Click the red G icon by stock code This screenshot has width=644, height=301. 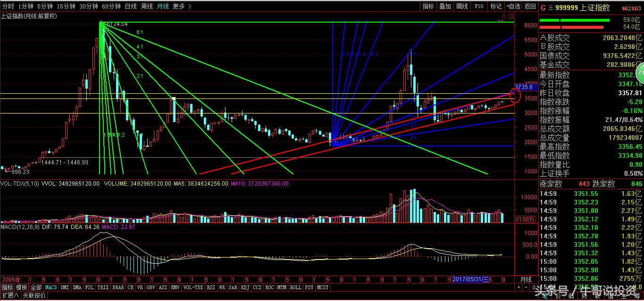tap(543, 8)
